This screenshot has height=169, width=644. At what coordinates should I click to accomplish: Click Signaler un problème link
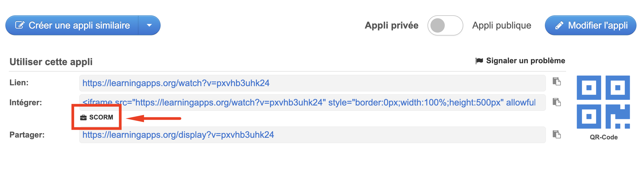click(525, 61)
